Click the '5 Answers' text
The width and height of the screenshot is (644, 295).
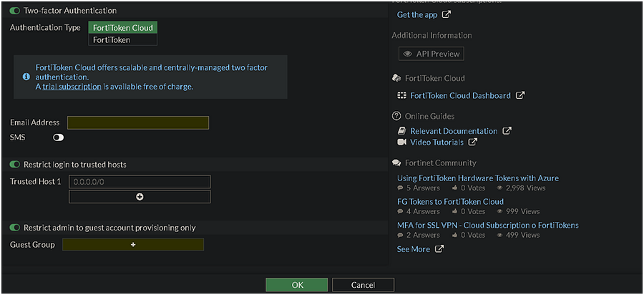click(423, 188)
